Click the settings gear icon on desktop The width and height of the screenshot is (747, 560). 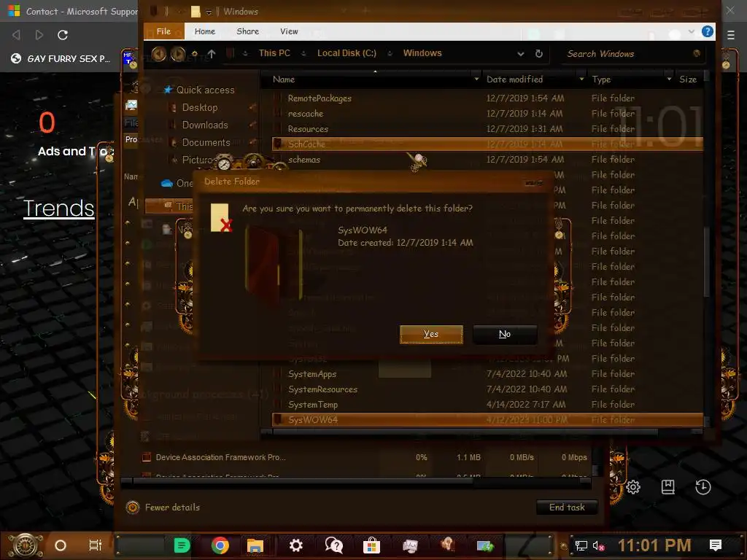point(633,486)
